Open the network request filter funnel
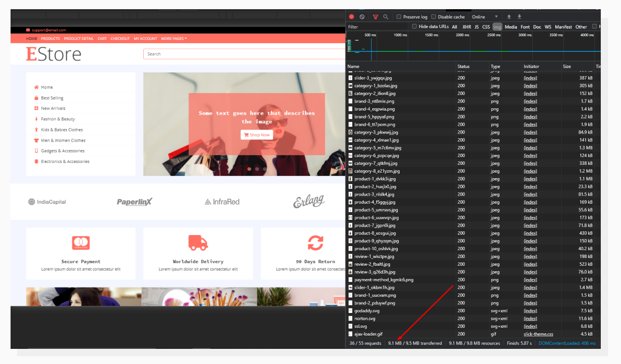Image resolution: width=621 pixels, height=364 pixels. [375, 17]
